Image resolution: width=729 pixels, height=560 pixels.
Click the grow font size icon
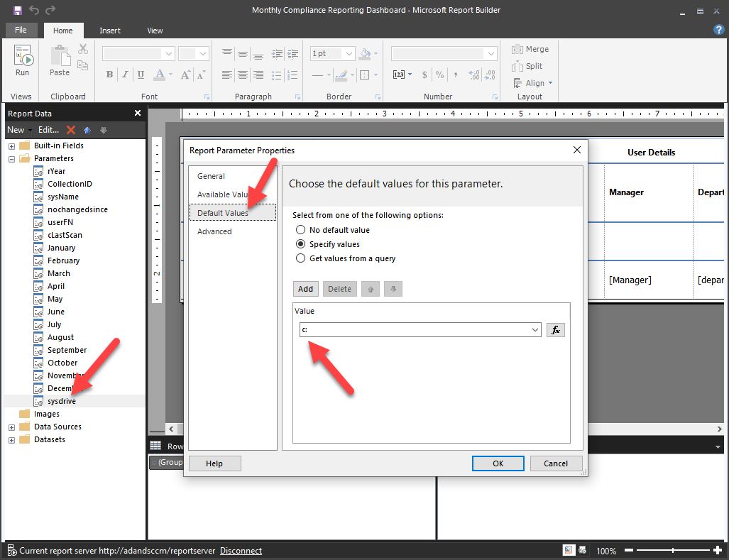click(185, 75)
